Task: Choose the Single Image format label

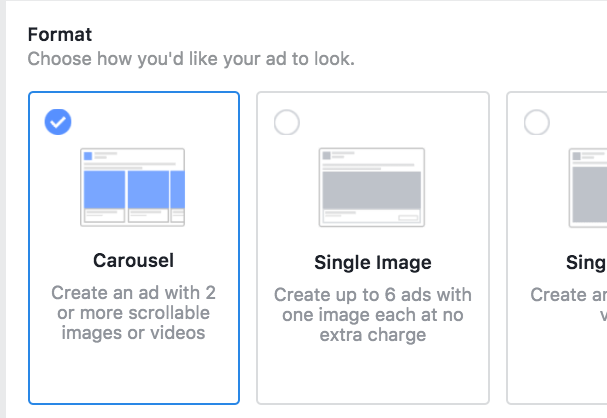Action: point(372,263)
